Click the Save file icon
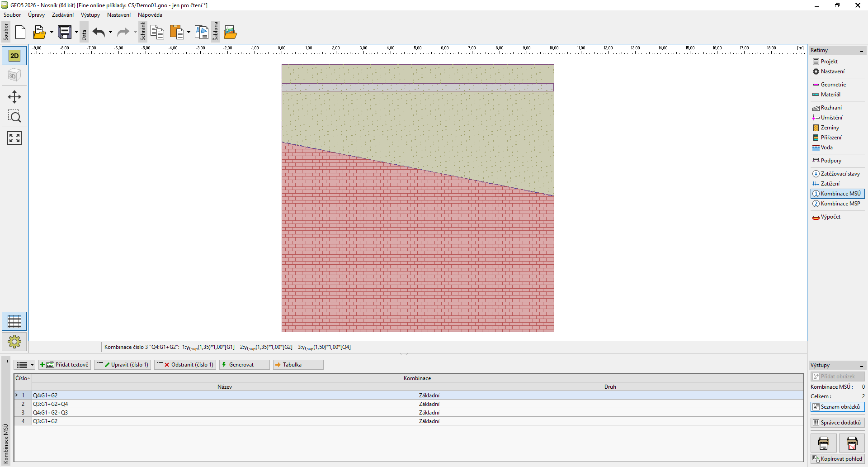868x467 pixels. tap(65, 33)
